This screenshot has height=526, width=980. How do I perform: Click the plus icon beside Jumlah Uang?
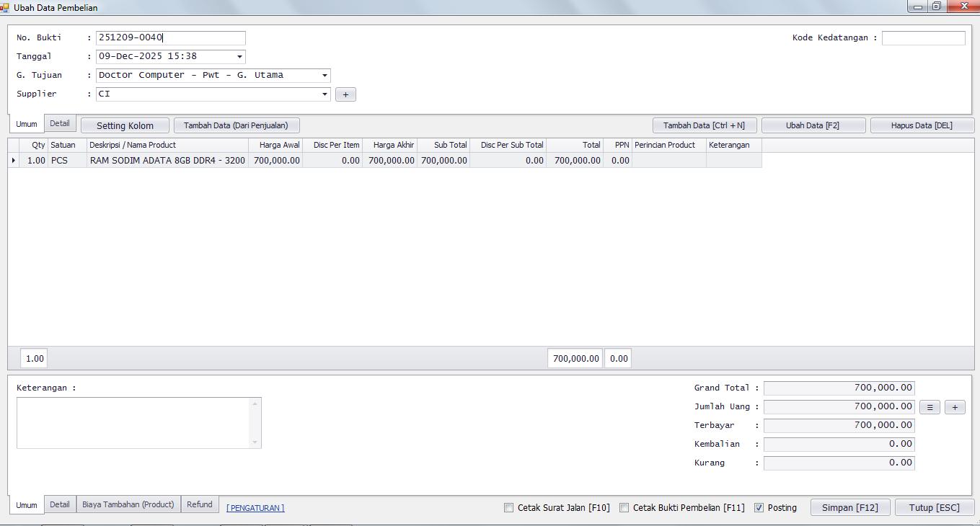955,407
